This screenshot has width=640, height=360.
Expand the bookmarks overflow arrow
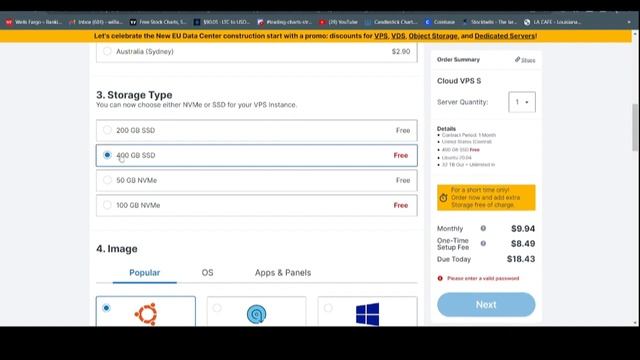pos(629,22)
